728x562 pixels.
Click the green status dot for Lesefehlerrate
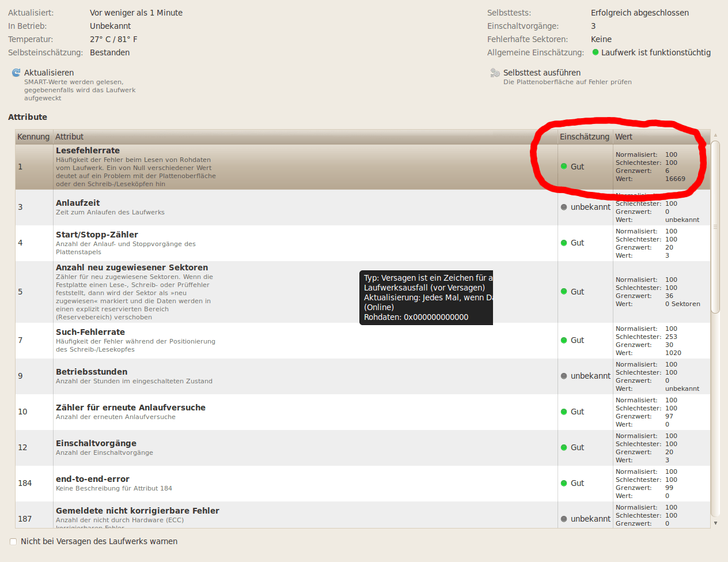[564, 166]
